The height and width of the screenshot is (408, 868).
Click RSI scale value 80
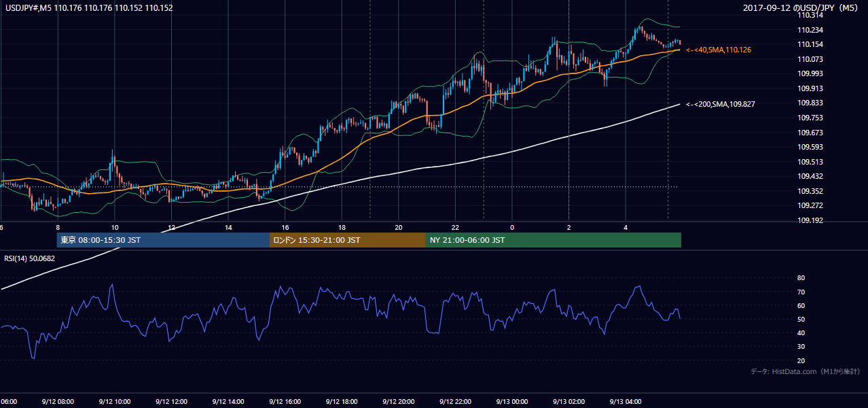coord(801,278)
